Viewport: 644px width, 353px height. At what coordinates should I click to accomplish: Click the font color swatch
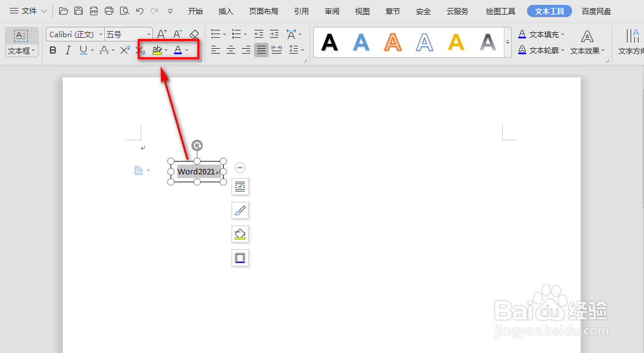(177, 50)
